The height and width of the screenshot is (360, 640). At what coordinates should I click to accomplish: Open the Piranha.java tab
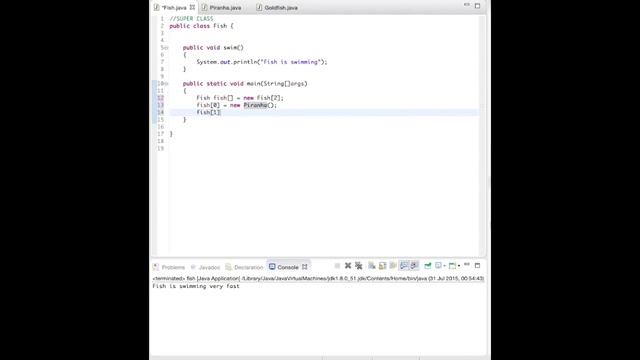click(x=225, y=8)
